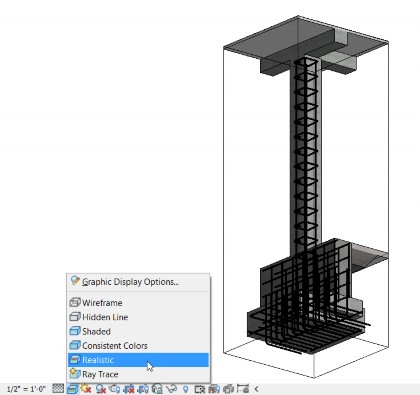Viewport: 420px width, 395px height.
Task: Click the Detail Level icon
Action: pos(58,389)
